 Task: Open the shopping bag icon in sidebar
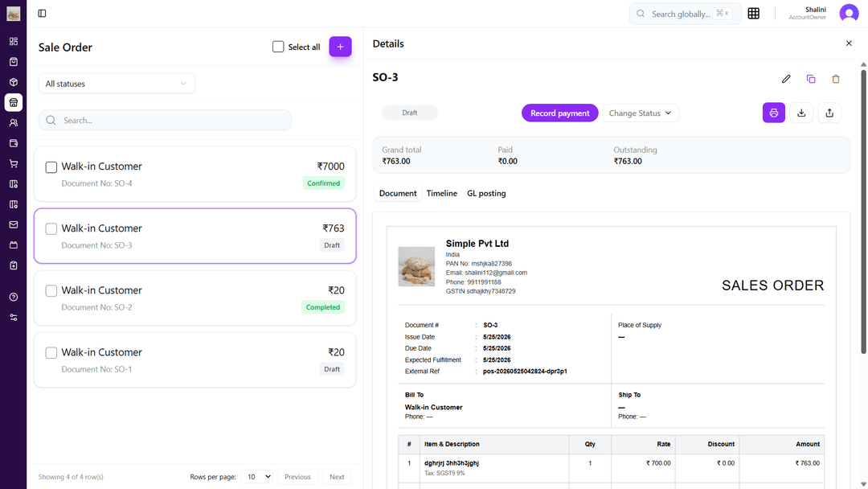(x=14, y=62)
